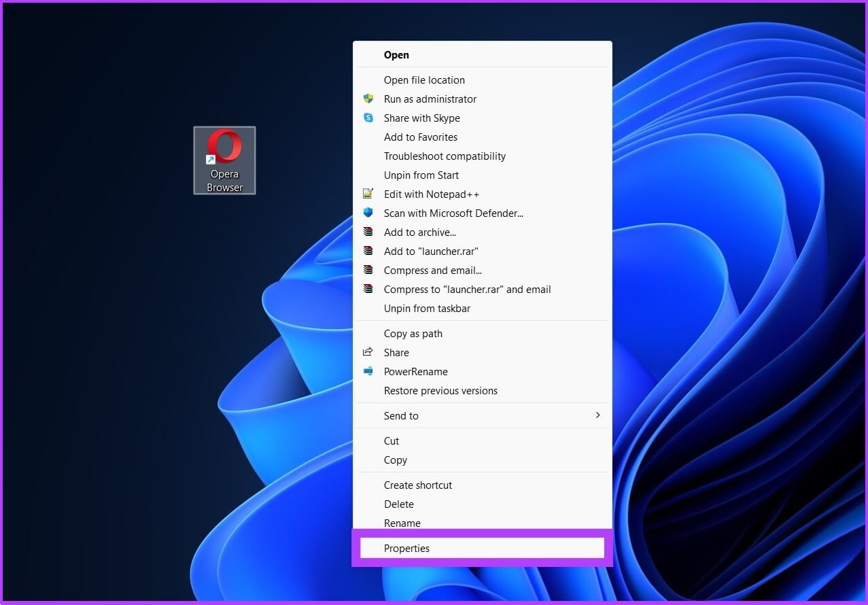Select Open file location
The height and width of the screenshot is (605, 868).
pyautogui.click(x=483, y=80)
